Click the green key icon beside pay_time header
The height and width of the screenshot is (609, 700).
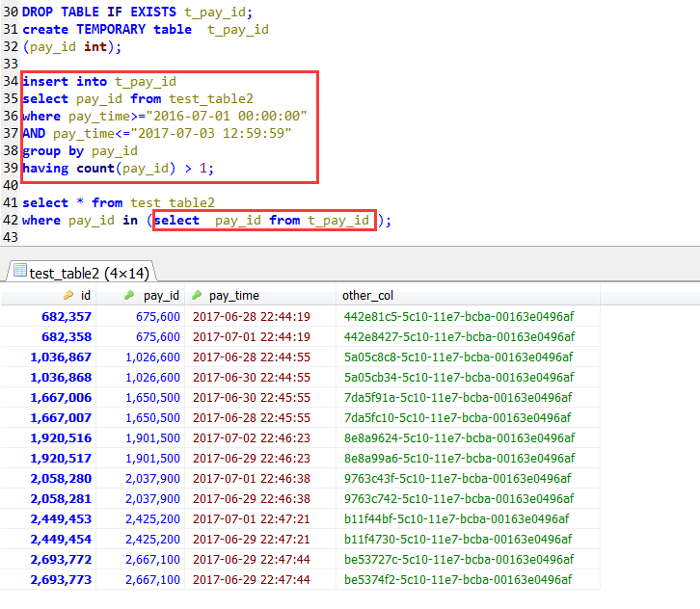point(198,296)
